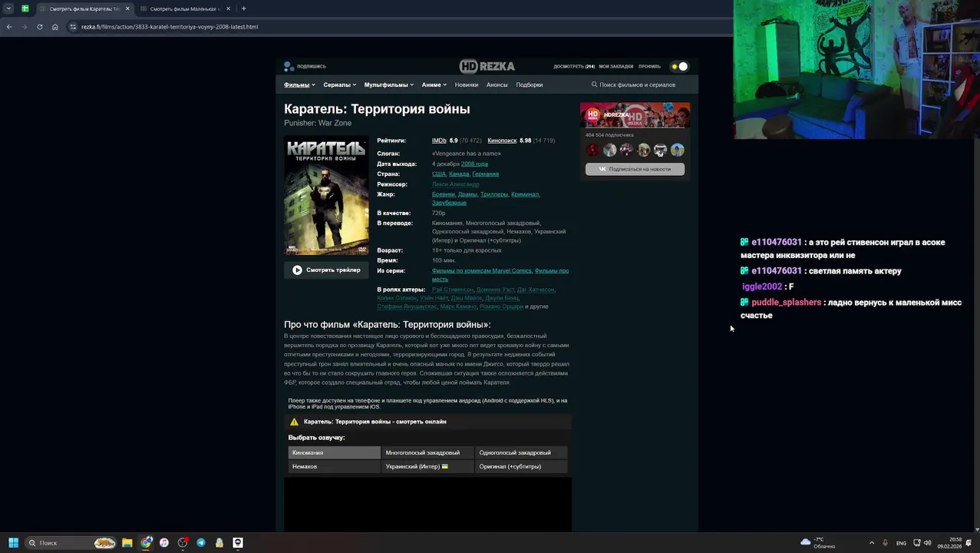Click the microphone tray icon

[x=885, y=543]
